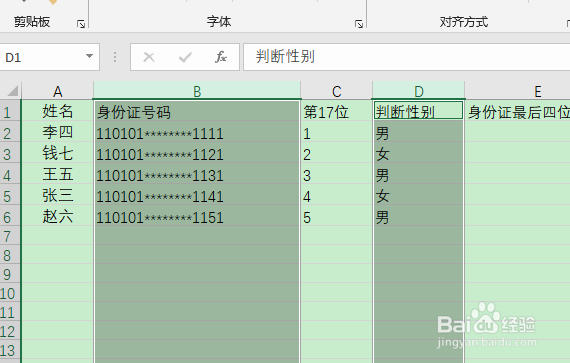
Task: Select row 13 header
Action: (11, 349)
